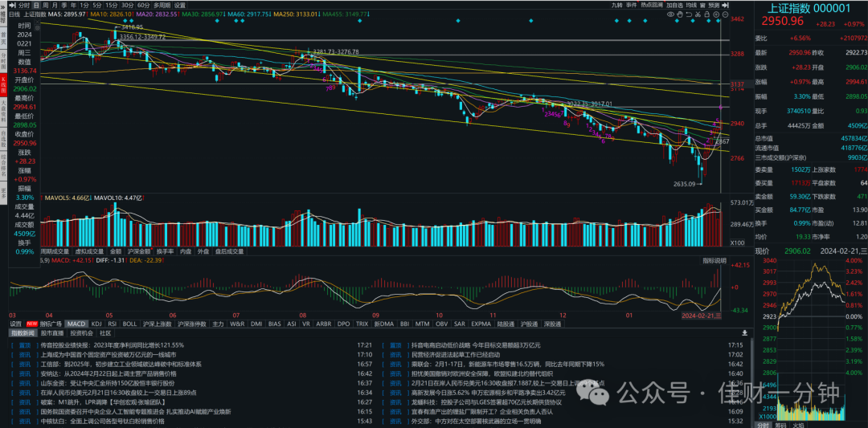Zoom in with the plus circle icon
Viewport: 868px width, 428px height.
[x=716, y=14]
